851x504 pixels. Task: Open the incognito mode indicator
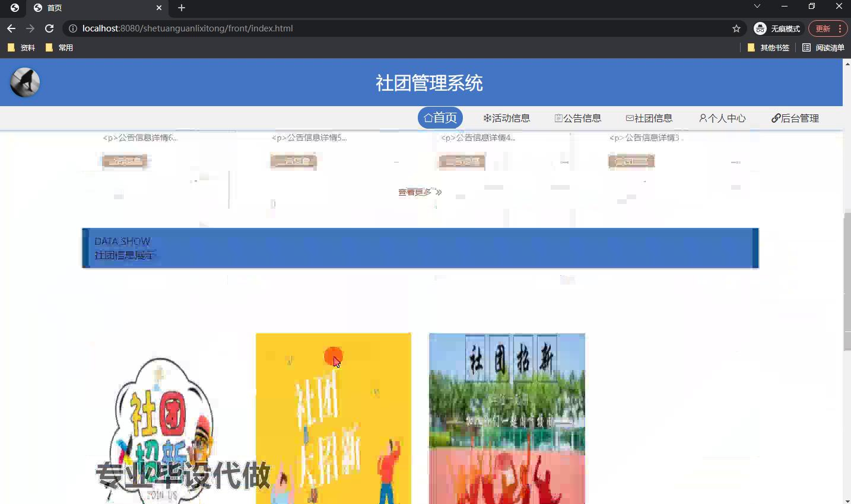777,28
